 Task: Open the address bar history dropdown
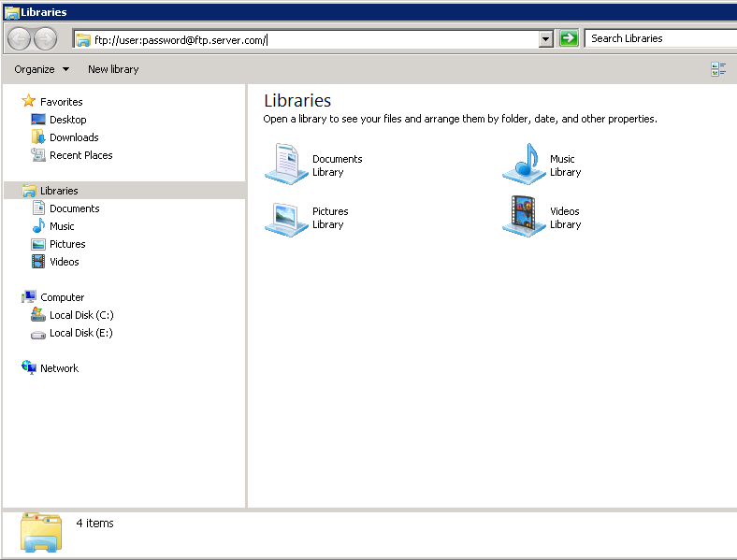click(x=545, y=39)
